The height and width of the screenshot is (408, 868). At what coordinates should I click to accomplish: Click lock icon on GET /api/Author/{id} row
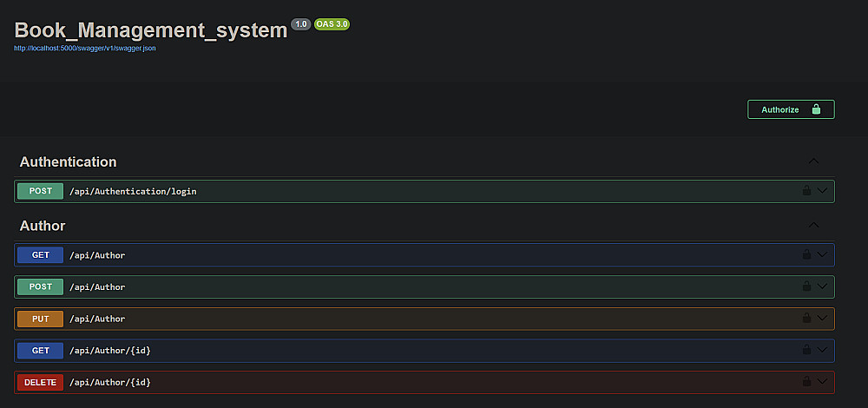tap(806, 351)
